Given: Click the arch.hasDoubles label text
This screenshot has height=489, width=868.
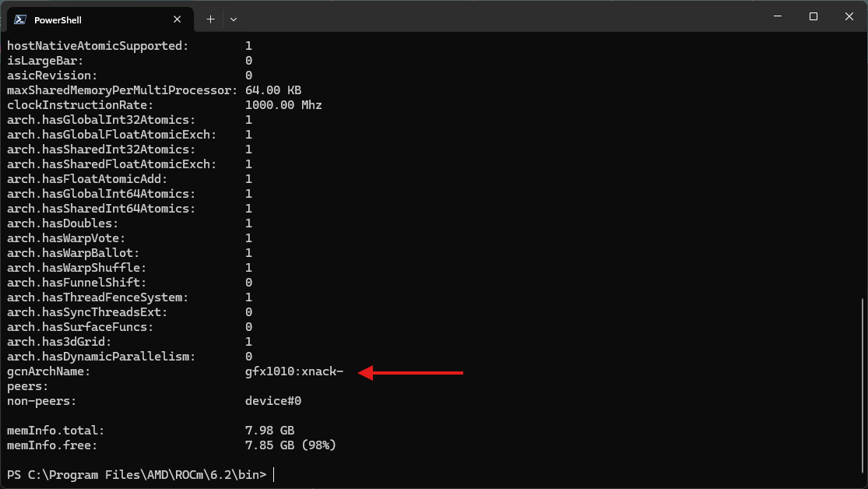Looking at the screenshot, I should [64, 223].
